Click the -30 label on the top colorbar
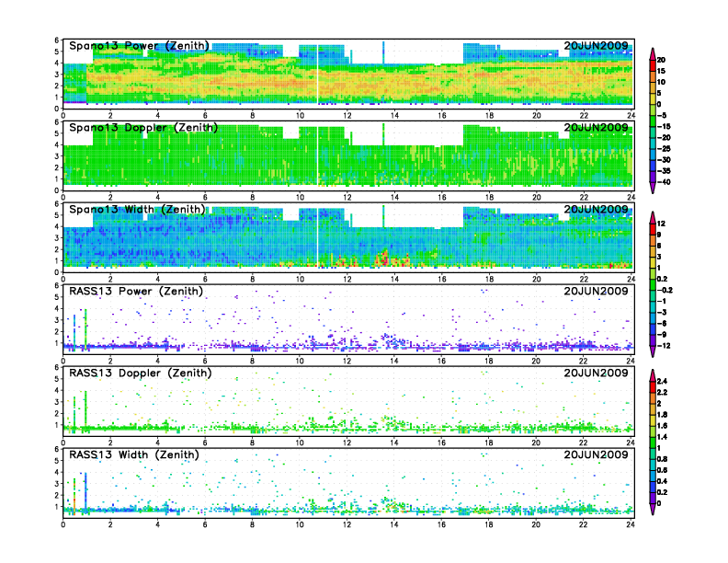Viewport: 728px width, 563px height. point(664,160)
